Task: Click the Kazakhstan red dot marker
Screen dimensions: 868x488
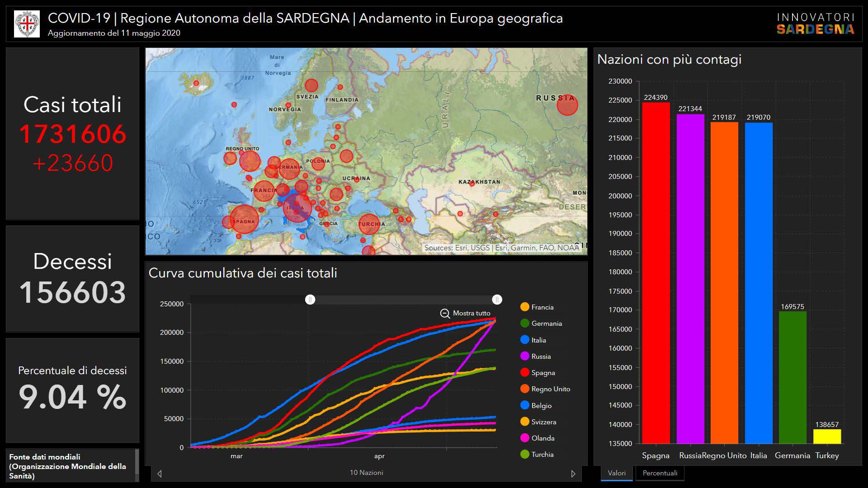Action: [x=472, y=183]
